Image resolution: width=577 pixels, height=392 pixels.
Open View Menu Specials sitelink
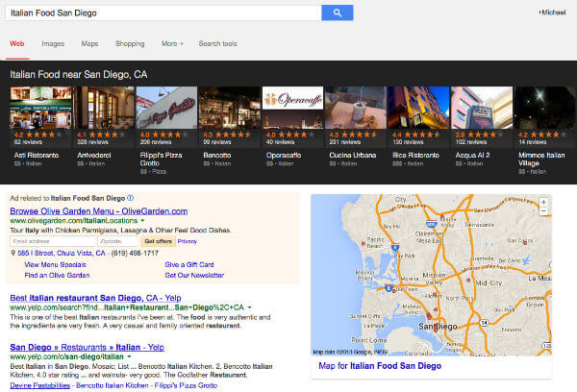pyautogui.click(x=55, y=265)
